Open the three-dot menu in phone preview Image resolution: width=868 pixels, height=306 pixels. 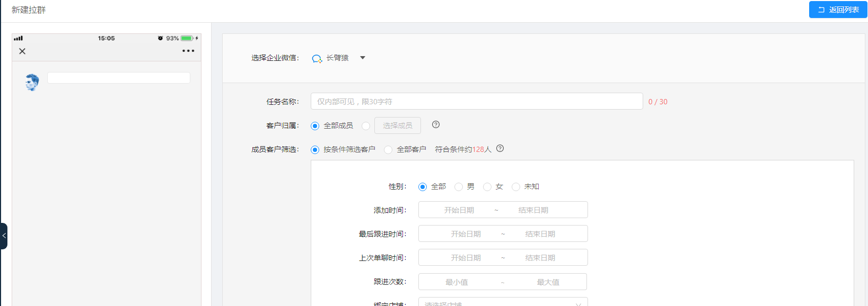(x=188, y=51)
